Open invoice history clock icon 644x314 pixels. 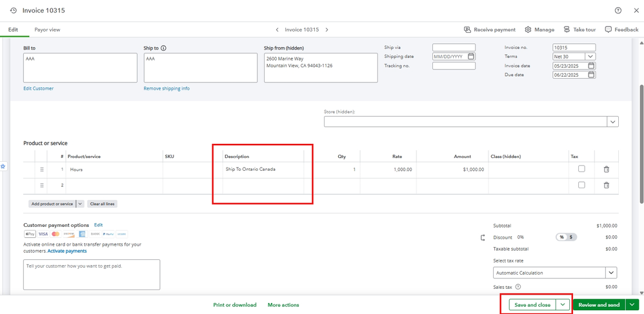pyautogui.click(x=14, y=11)
